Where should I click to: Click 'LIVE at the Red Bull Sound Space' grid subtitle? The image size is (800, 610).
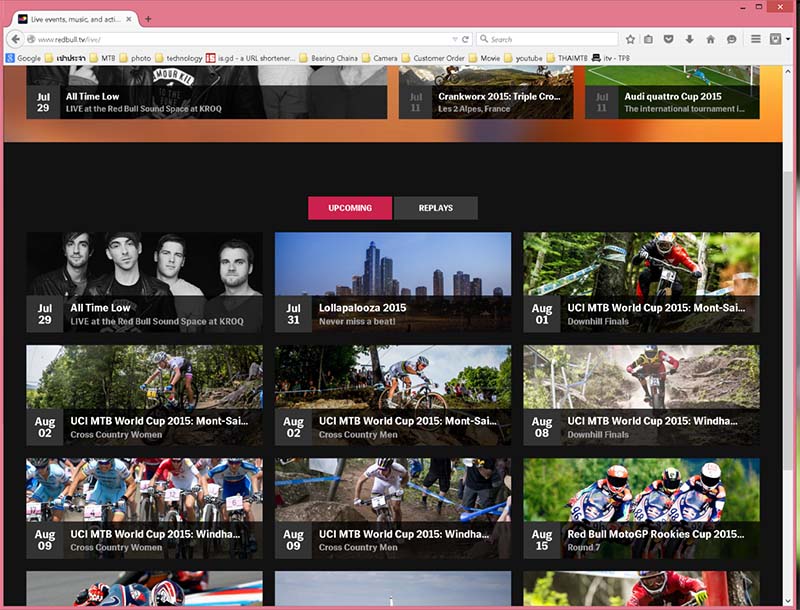coord(157,321)
